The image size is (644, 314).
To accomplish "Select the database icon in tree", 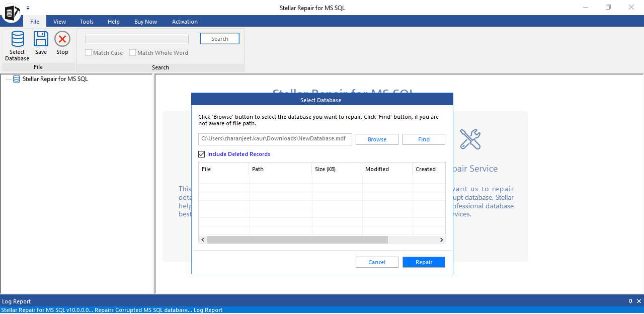I will click(x=17, y=79).
